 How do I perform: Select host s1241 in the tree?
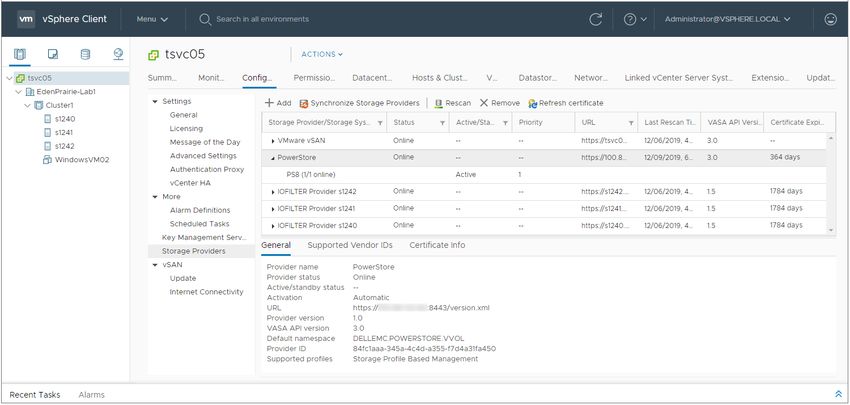64,132
